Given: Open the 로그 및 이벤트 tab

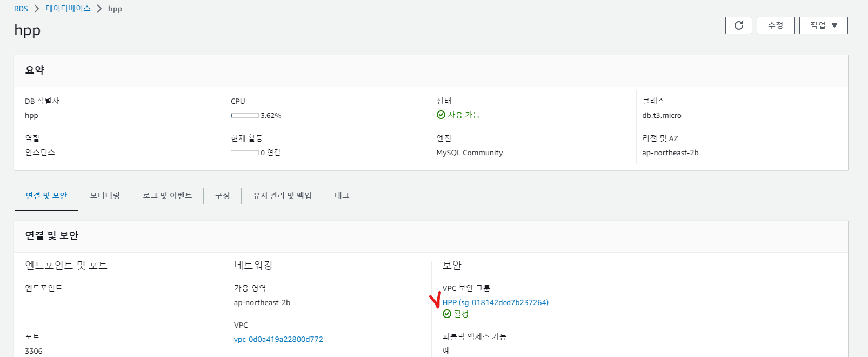Looking at the screenshot, I should pyautogui.click(x=168, y=195).
